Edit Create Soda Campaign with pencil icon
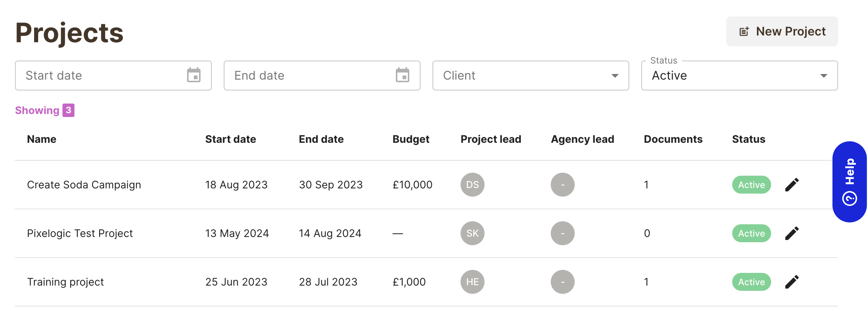This screenshot has height=311, width=868. click(792, 185)
